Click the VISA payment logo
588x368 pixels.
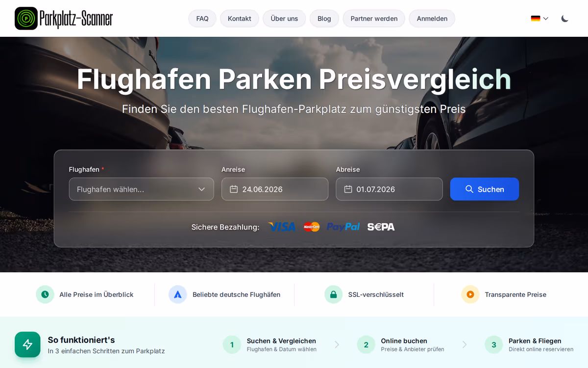pos(282,227)
